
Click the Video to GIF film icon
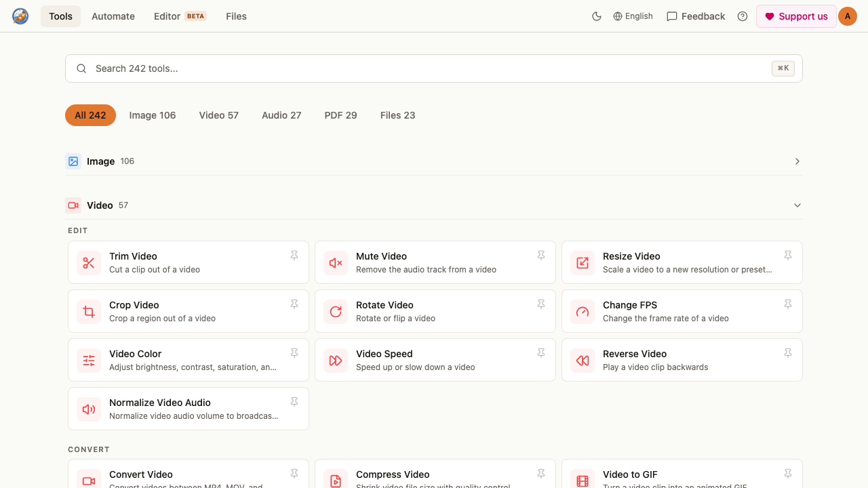point(583,481)
